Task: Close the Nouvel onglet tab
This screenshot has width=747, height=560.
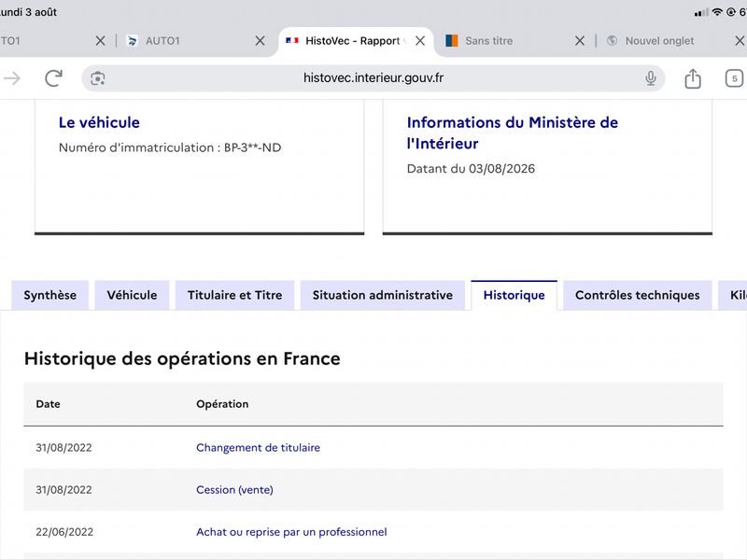Action: pos(740,41)
